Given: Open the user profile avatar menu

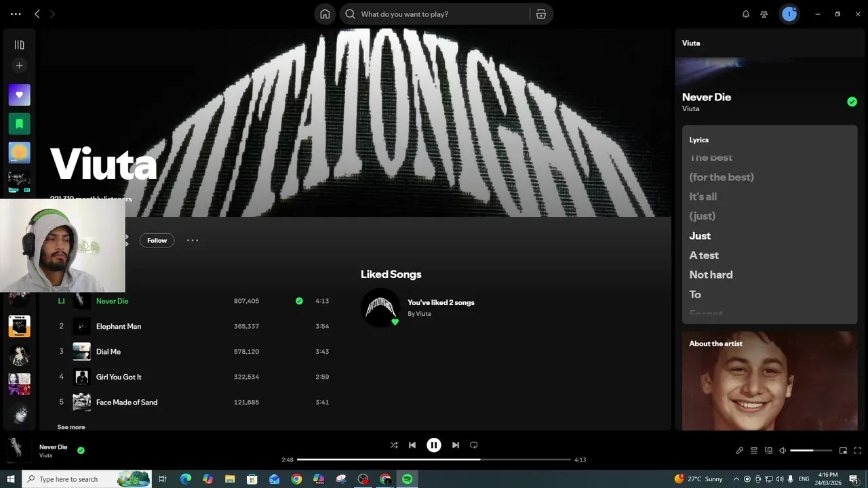Looking at the screenshot, I should point(789,14).
